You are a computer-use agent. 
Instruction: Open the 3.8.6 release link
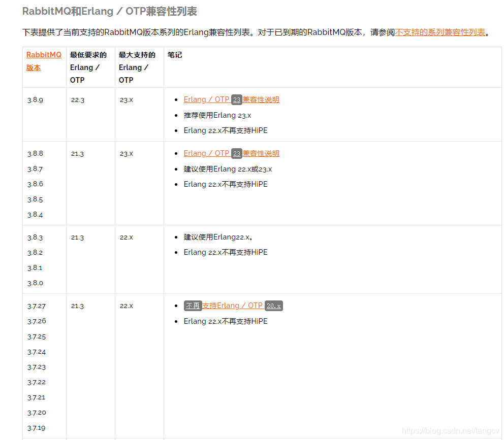(34, 184)
